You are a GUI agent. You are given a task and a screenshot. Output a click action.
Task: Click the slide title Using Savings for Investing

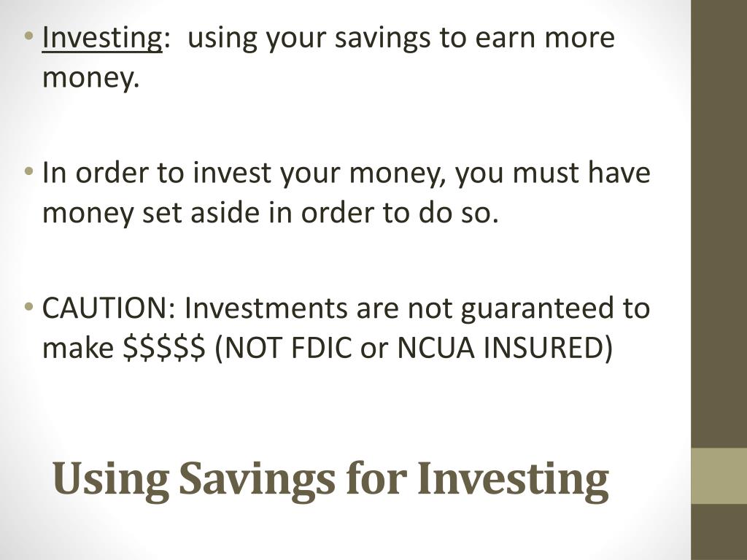click(330, 480)
